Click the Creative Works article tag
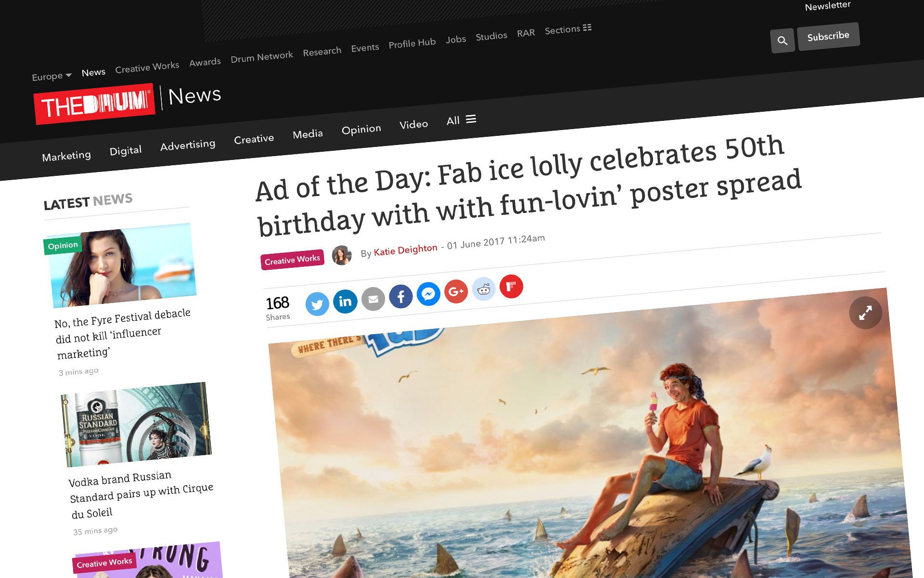 point(292,260)
